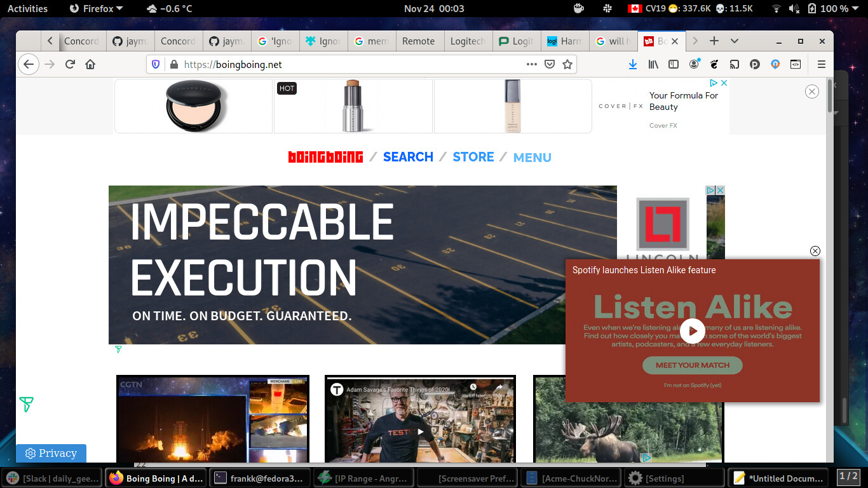The image size is (868, 488).
Task: Toggle the Firefox sidebar icon
Action: pos(674,64)
